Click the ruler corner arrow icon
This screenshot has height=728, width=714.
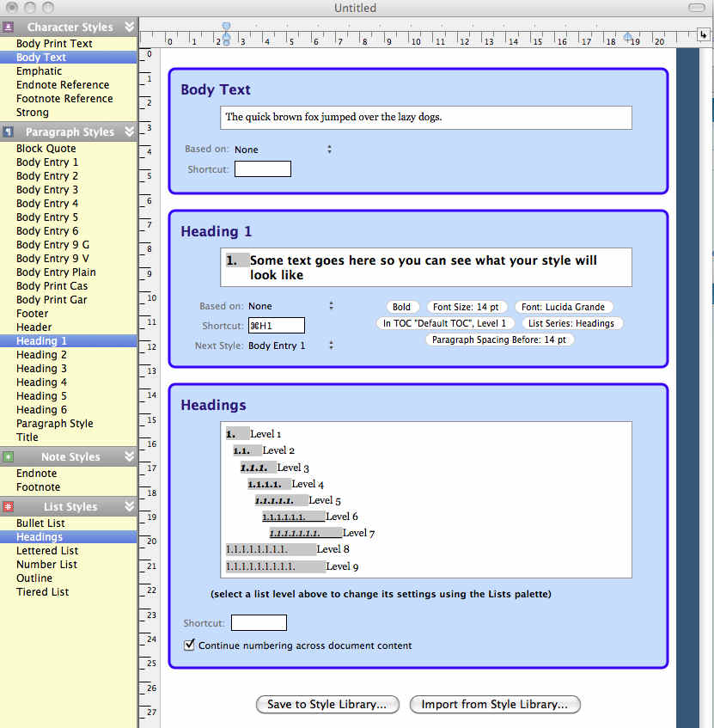click(704, 35)
